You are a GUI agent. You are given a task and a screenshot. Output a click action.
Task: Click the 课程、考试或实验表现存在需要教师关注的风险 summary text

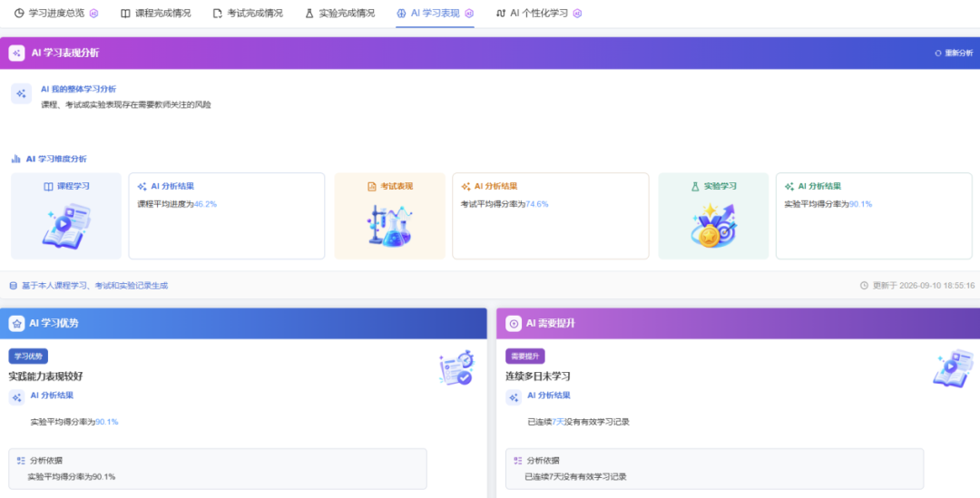[x=126, y=105]
